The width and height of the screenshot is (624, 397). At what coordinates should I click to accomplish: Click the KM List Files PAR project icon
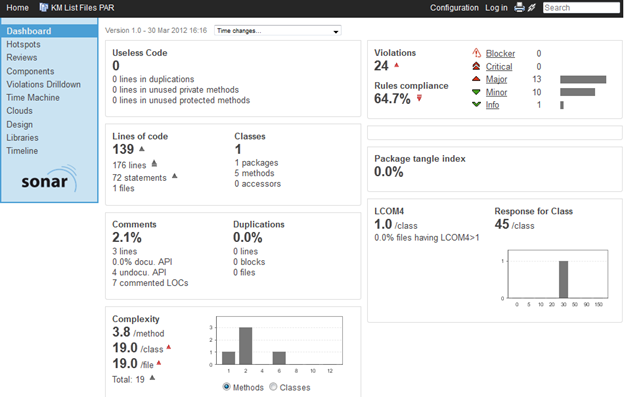click(x=43, y=8)
